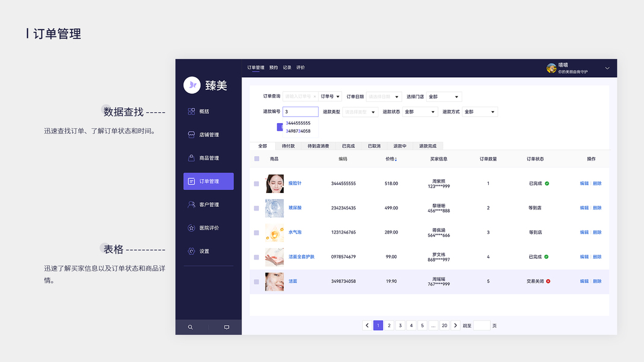Go to page 20
Viewport: 644px width, 362px height.
click(444, 325)
